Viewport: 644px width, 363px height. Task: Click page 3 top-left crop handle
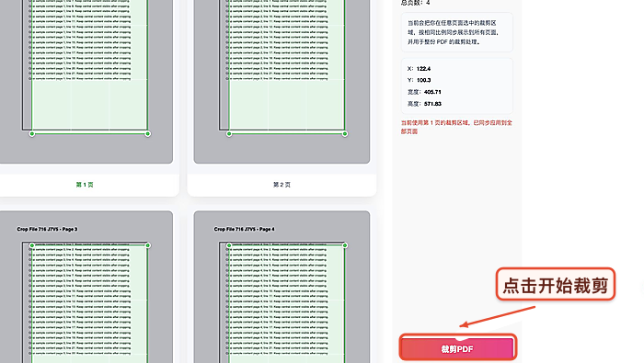32,245
